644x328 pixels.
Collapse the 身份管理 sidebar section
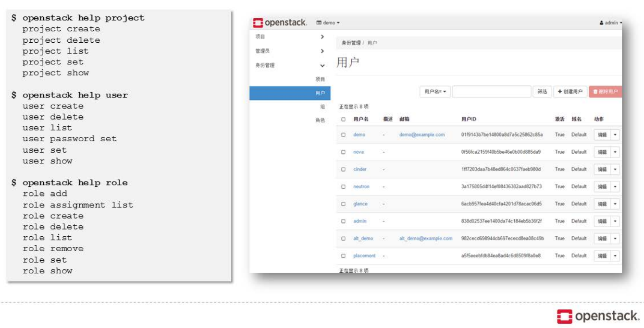(290, 65)
